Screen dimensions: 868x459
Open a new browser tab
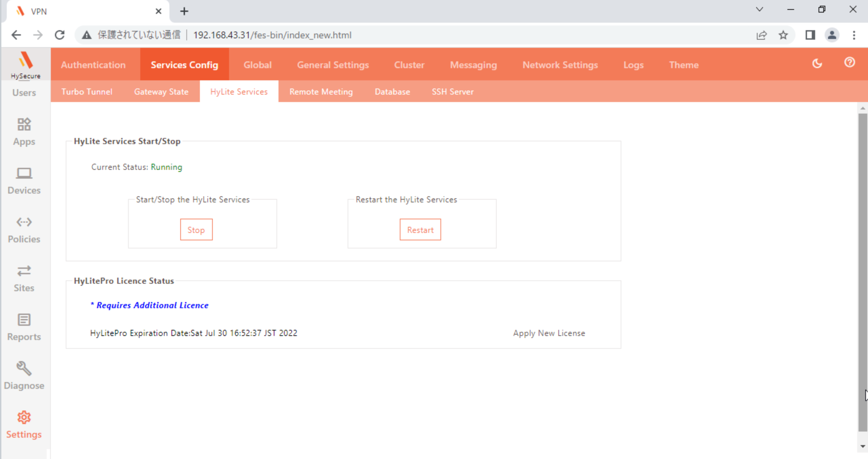click(x=184, y=11)
